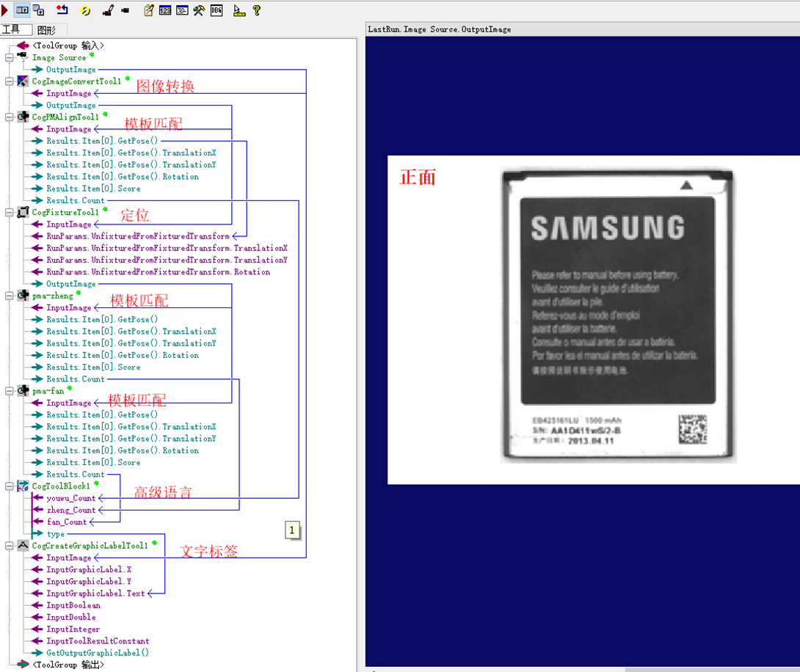Select the pma-fan tool label

(x=48, y=391)
